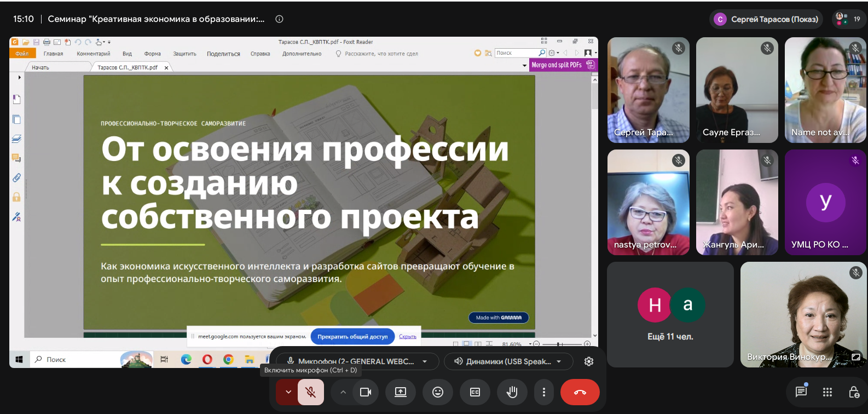Click the Скрыть link
The width and height of the screenshot is (868, 414).
pos(408,337)
